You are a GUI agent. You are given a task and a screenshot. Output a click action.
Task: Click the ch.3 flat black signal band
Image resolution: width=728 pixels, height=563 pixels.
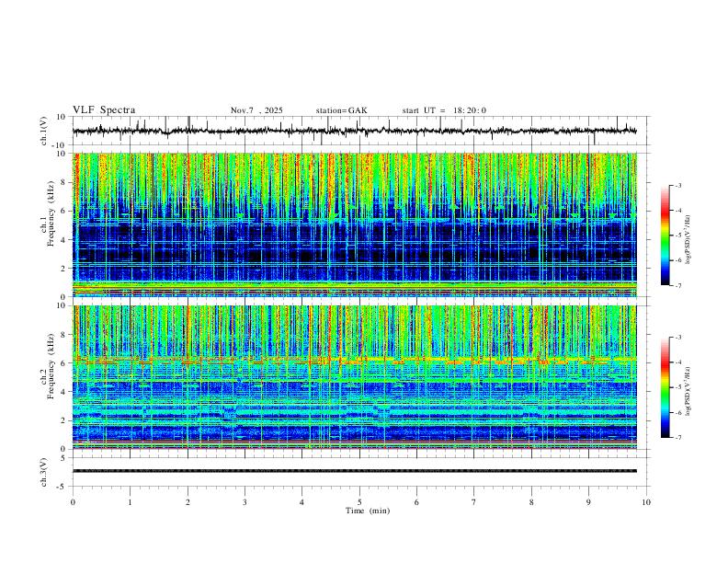point(354,471)
